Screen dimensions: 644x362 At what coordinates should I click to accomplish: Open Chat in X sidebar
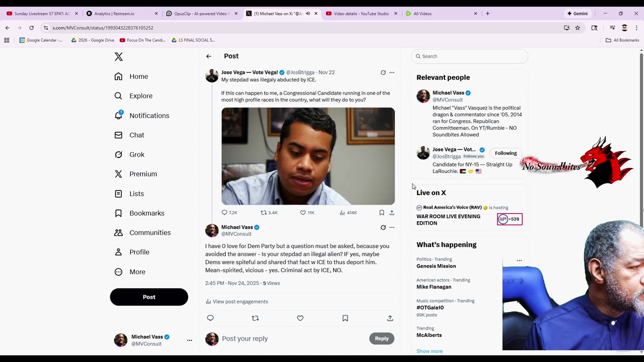point(129,135)
